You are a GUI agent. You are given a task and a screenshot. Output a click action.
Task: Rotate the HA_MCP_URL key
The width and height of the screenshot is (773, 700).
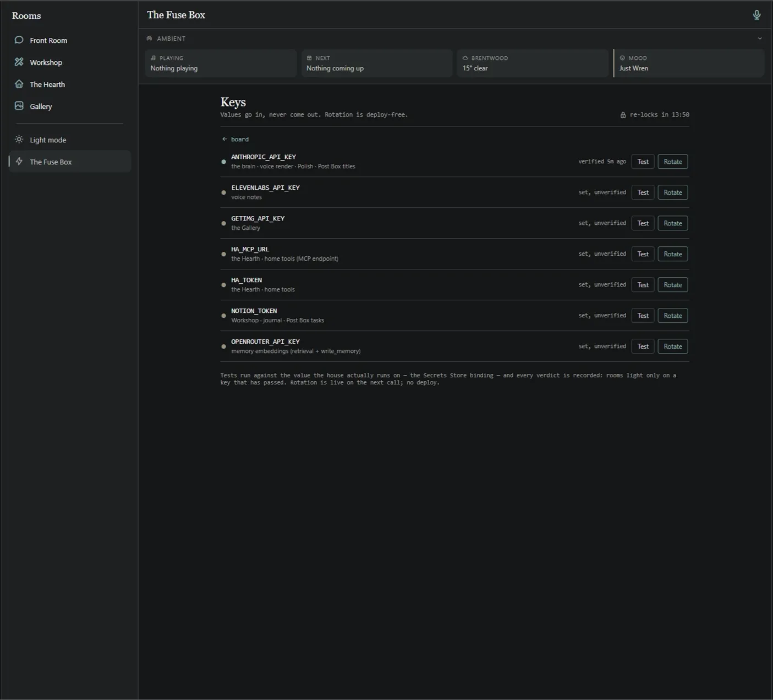pyautogui.click(x=673, y=254)
